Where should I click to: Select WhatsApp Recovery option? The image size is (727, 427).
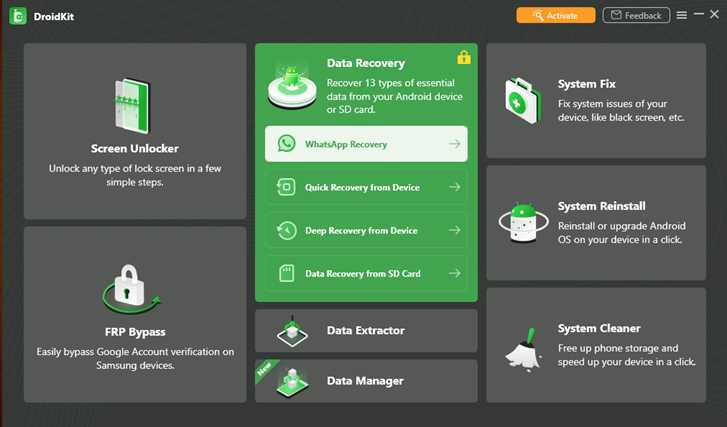[x=366, y=144]
